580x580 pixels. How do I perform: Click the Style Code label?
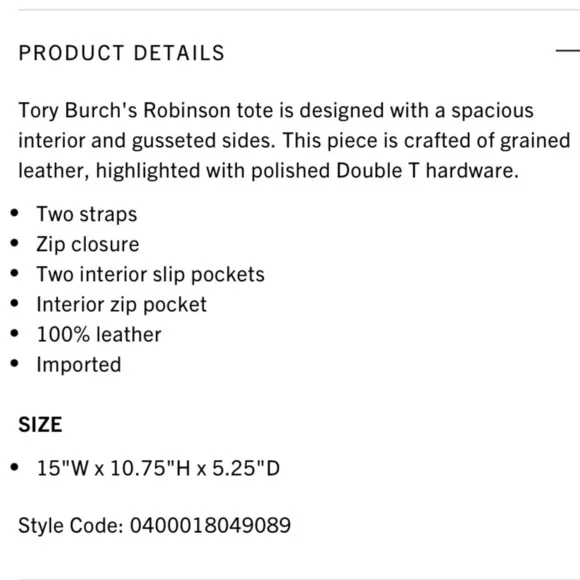[x=71, y=526]
